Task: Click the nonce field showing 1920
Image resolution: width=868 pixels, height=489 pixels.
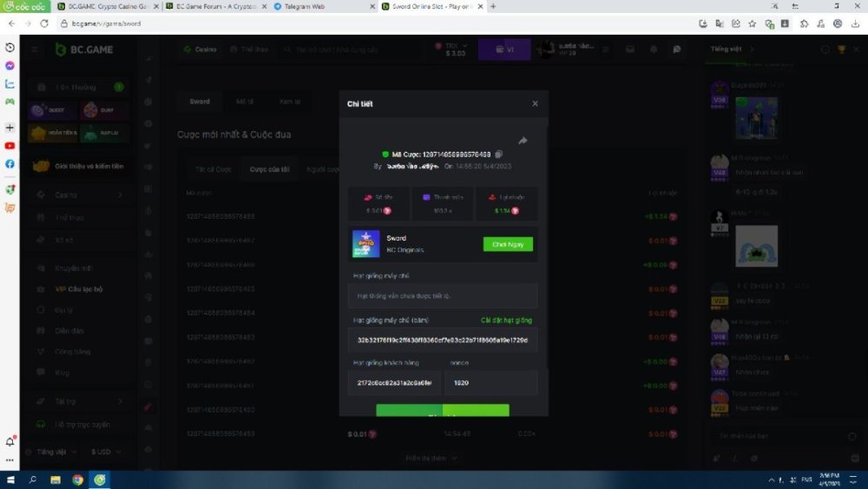Action: pyautogui.click(x=490, y=382)
